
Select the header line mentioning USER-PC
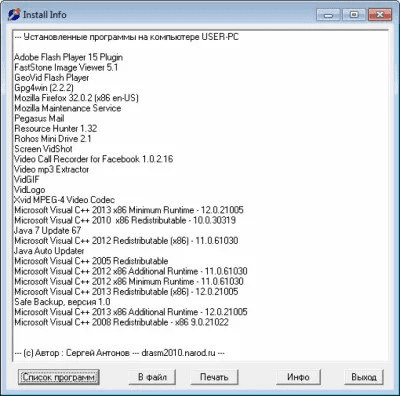click(x=127, y=37)
